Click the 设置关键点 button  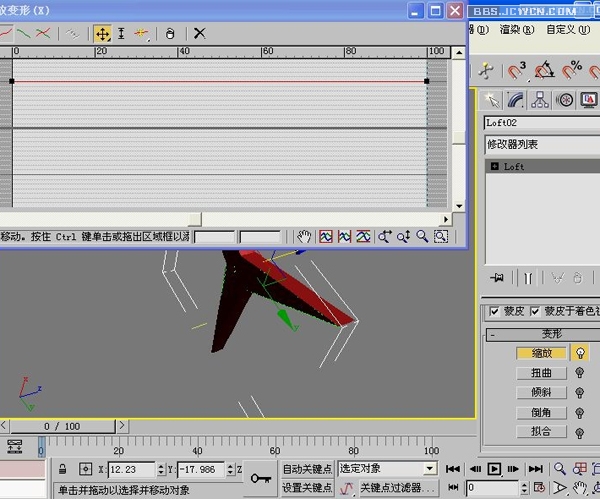point(307,488)
